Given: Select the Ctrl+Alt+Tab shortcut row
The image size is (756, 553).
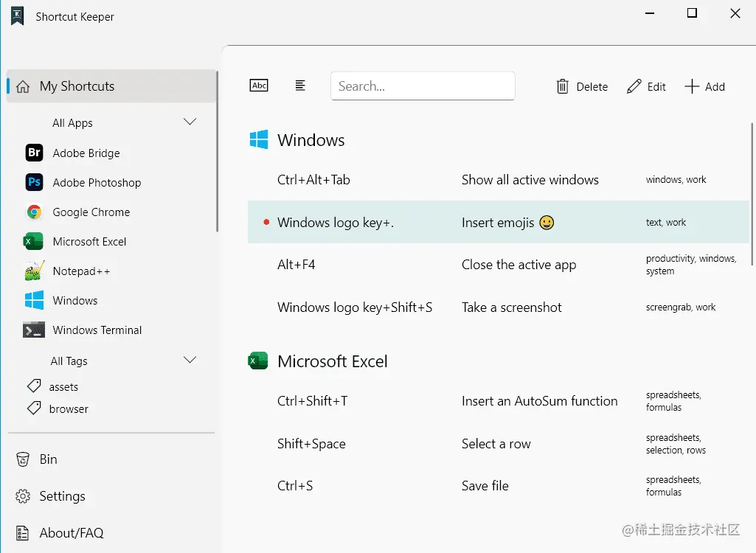Looking at the screenshot, I should coord(499,180).
